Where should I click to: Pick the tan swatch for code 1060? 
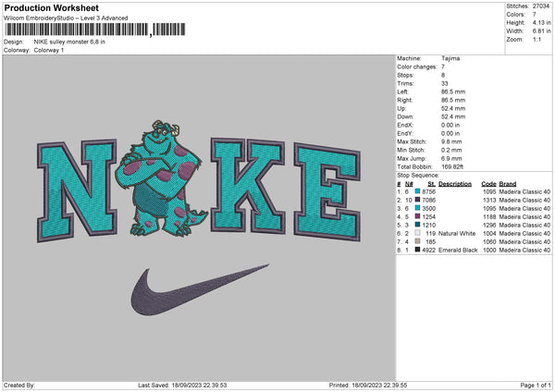point(418,241)
